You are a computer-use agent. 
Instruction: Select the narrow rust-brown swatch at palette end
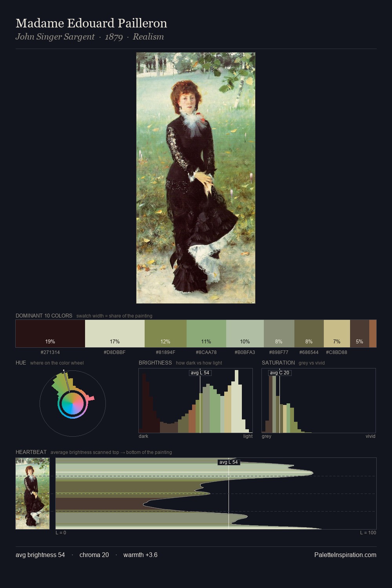click(373, 334)
